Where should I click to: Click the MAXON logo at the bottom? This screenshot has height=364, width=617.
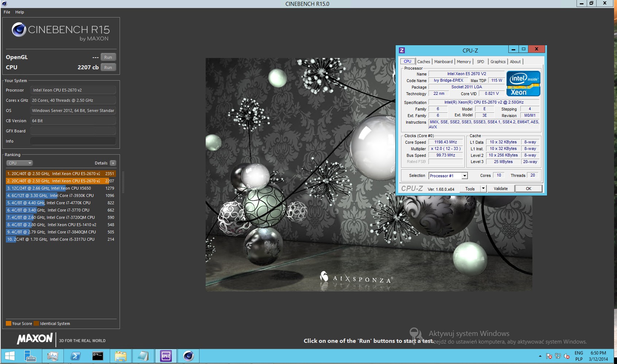35,339
